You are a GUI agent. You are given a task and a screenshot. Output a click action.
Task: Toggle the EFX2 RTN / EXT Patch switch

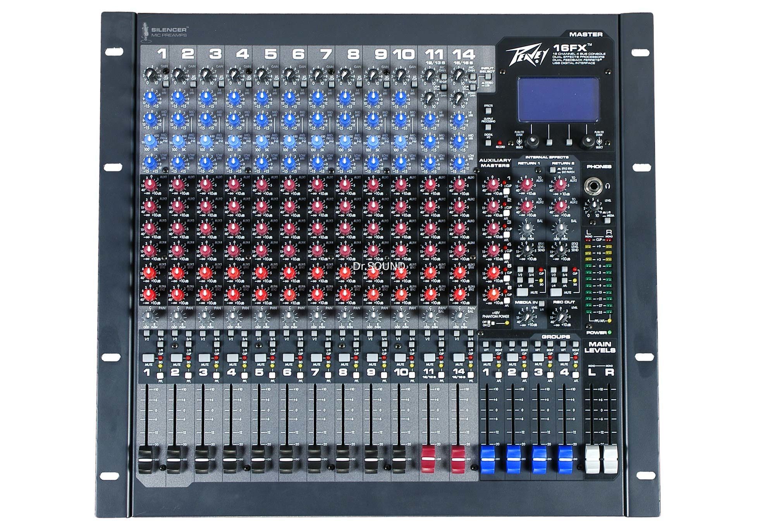click(552, 170)
